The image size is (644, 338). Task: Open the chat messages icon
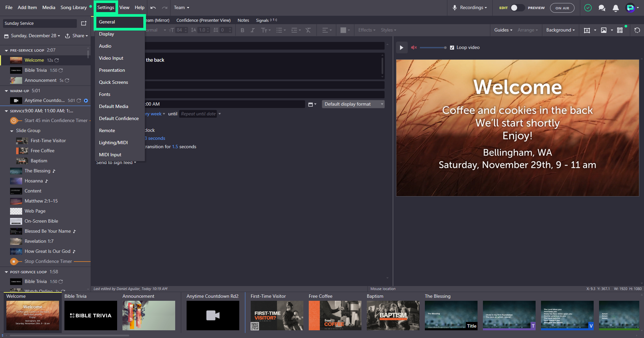coord(602,8)
